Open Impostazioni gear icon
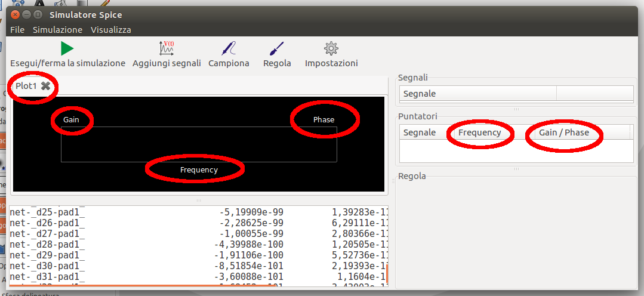644x296 pixels. 331,48
